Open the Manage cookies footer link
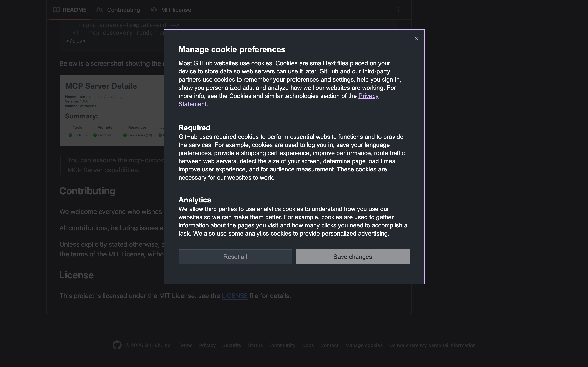The image size is (588, 367). point(364,345)
